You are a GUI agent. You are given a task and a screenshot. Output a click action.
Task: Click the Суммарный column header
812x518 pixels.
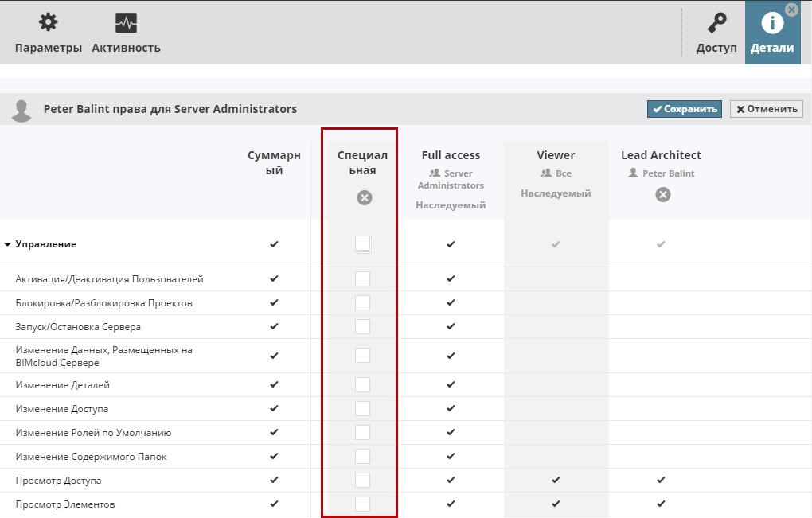pyautogui.click(x=274, y=162)
